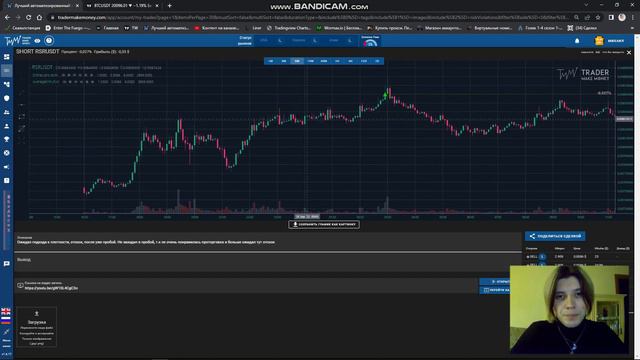Open the megaphone announcements icon in sidebar
The image size is (640, 360).
pos(7,167)
